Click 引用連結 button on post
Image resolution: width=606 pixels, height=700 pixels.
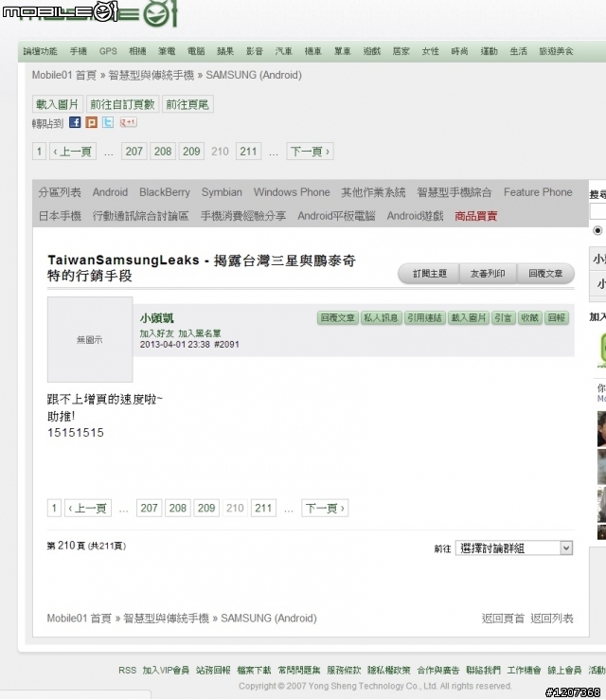[x=425, y=318]
